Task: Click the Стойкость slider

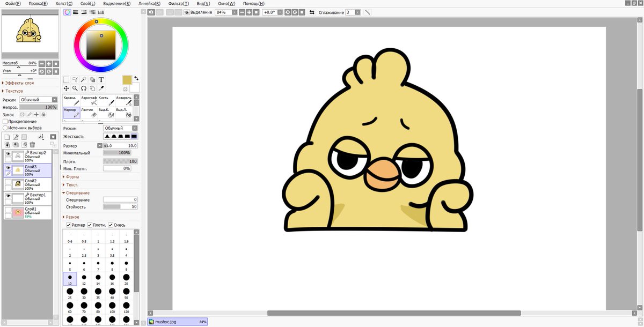Action: point(120,206)
